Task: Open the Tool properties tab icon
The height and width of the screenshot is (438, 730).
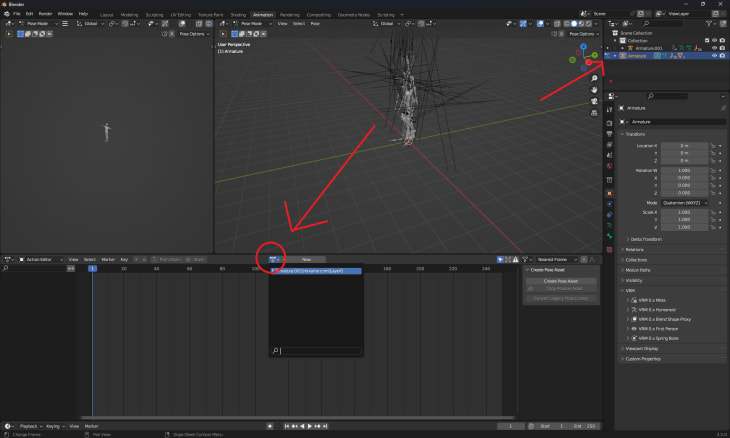Action: 609,107
